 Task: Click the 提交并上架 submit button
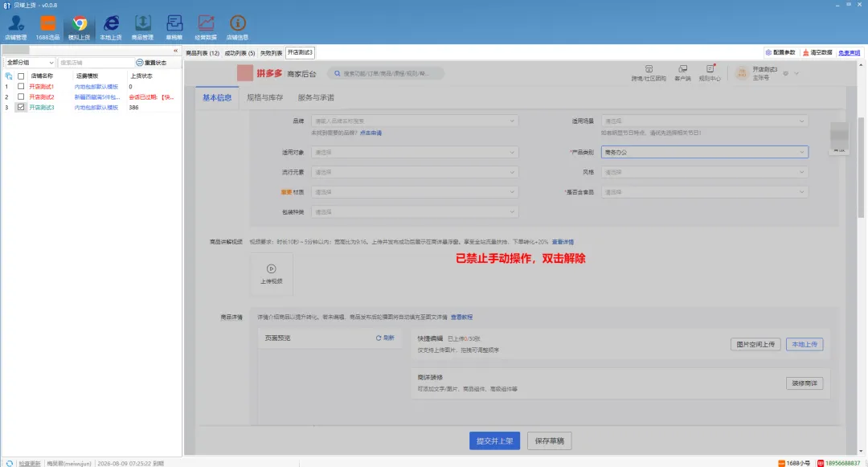(x=494, y=441)
